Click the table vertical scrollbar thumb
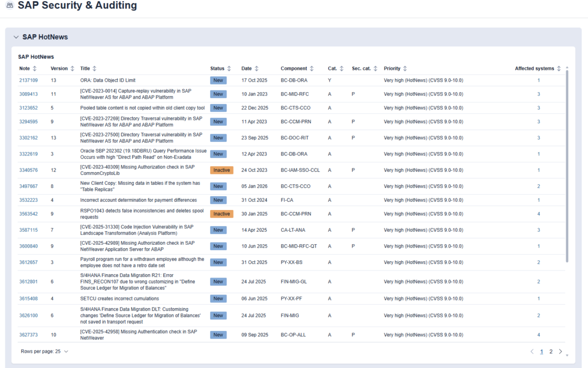The image size is (588, 368). pos(567,166)
